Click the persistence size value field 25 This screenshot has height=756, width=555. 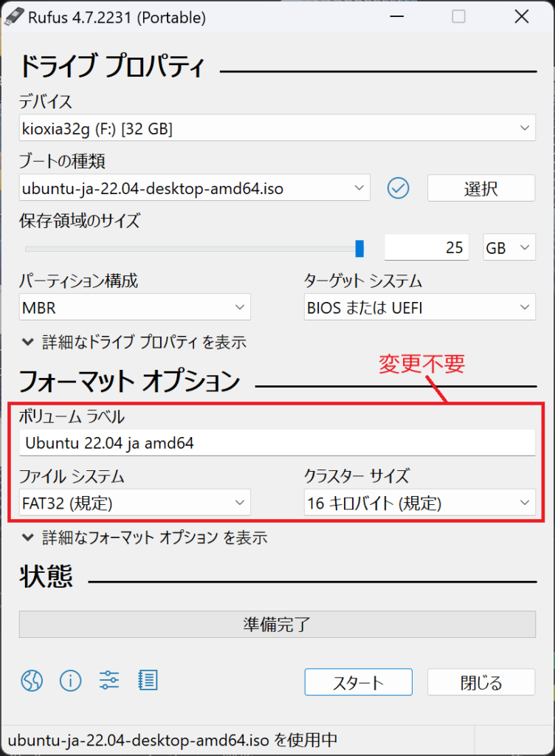(x=427, y=247)
